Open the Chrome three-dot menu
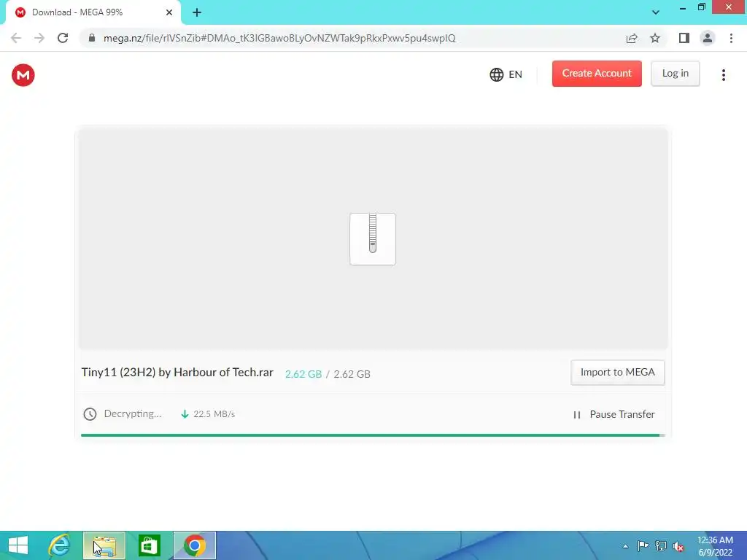The width and height of the screenshot is (747, 560). pyautogui.click(x=731, y=38)
